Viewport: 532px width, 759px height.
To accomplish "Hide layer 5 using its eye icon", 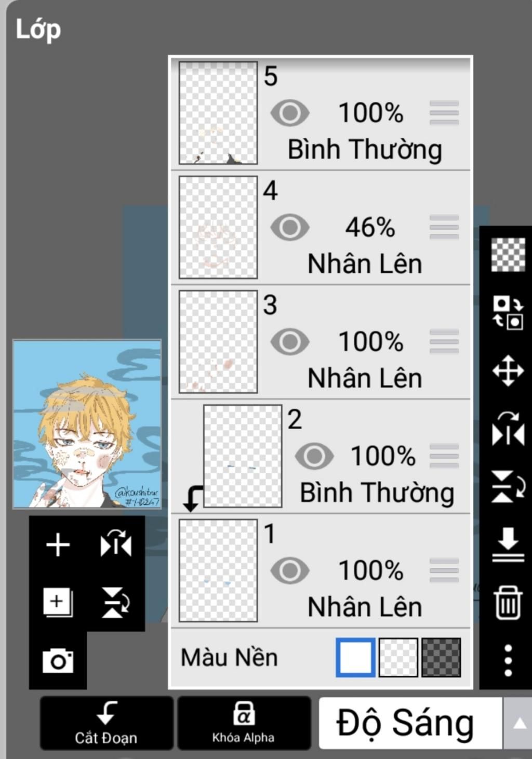I will tap(290, 113).
